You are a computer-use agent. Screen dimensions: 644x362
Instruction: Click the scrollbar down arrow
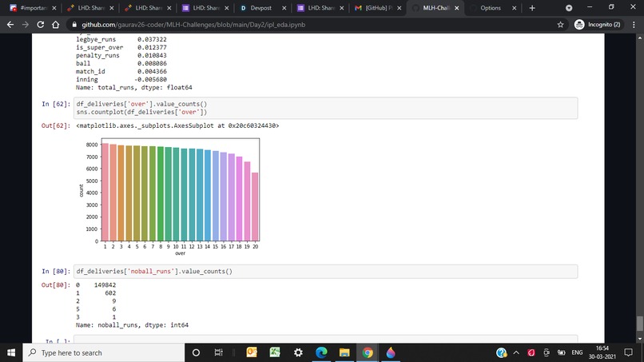click(x=639, y=339)
